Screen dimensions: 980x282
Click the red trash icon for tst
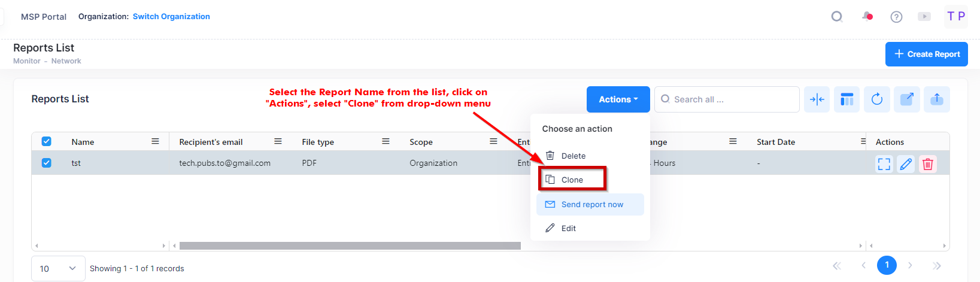tap(928, 164)
